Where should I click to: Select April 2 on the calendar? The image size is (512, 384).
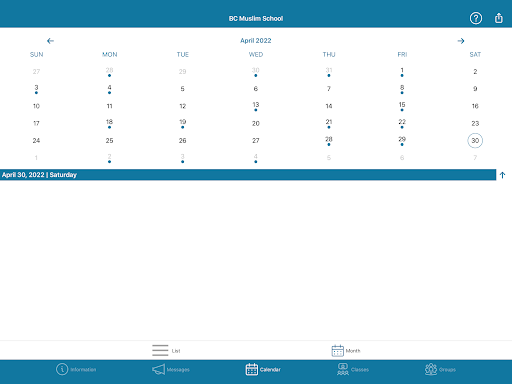point(475,71)
